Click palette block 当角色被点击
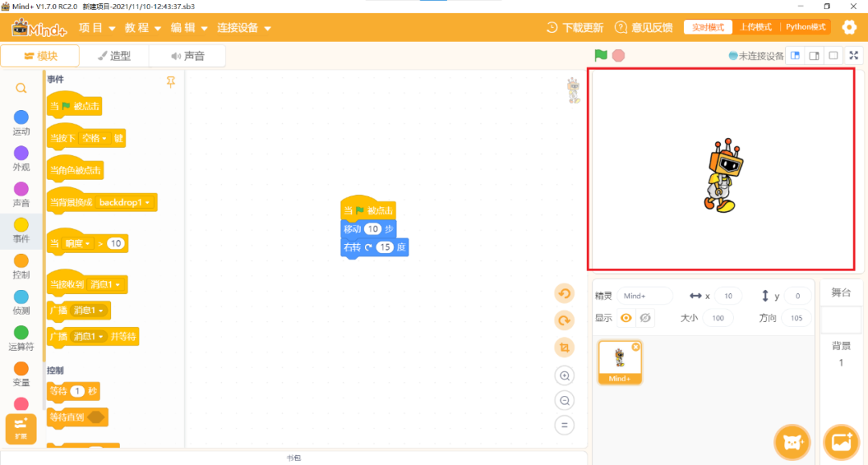868x465 pixels. pos(76,169)
